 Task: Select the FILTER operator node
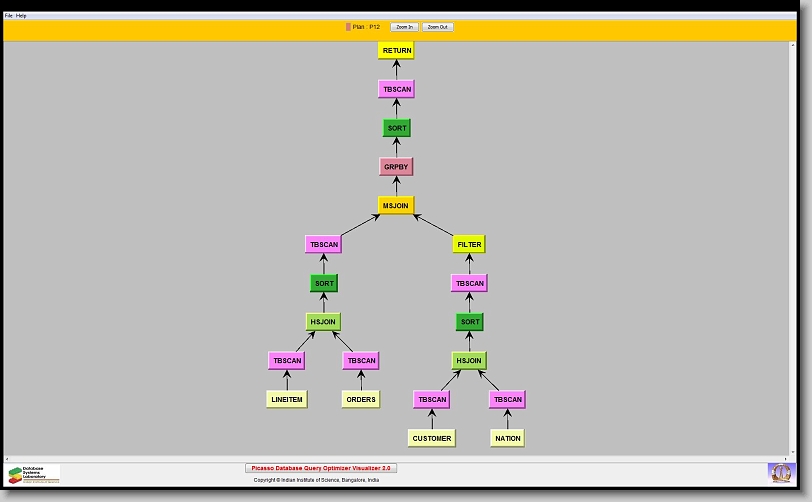[x=469, y=245]
